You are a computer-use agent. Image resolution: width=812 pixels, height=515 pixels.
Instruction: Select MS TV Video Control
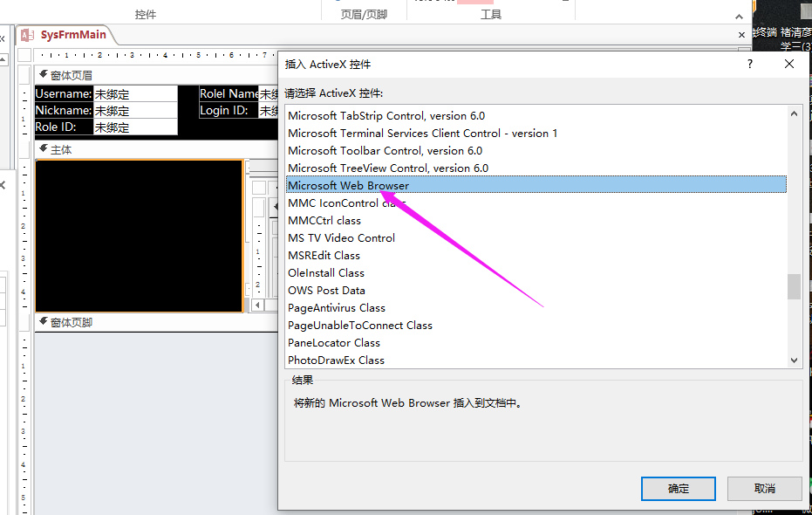click(x=536, y=237)
